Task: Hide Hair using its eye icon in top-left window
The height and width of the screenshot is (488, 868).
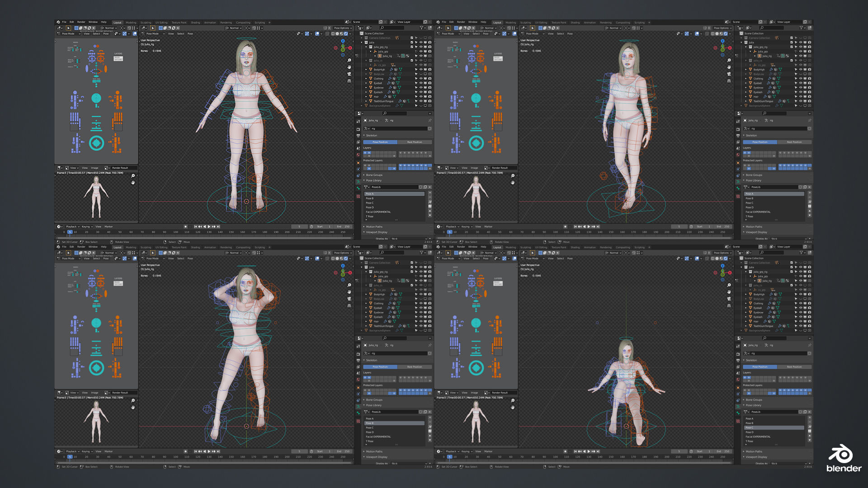Action: click(x=421, y=97)
